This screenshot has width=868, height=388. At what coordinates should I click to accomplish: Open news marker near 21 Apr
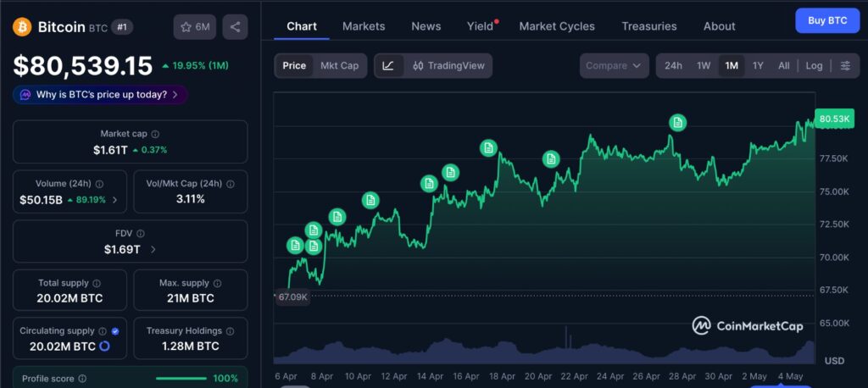point(551,159)
